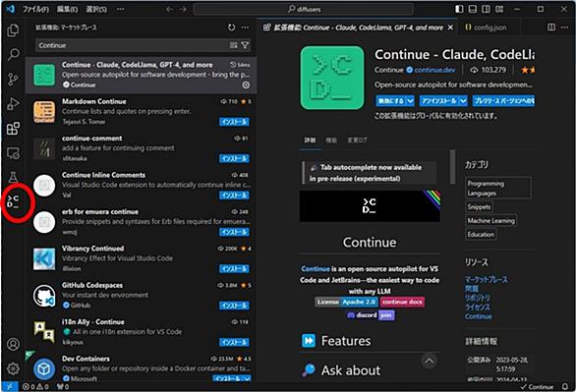Image resolution: width=576 pixels, height=392 pixels.
Task: Click the disable extension button
Action: pyautogui.click(x=391, y=100)
